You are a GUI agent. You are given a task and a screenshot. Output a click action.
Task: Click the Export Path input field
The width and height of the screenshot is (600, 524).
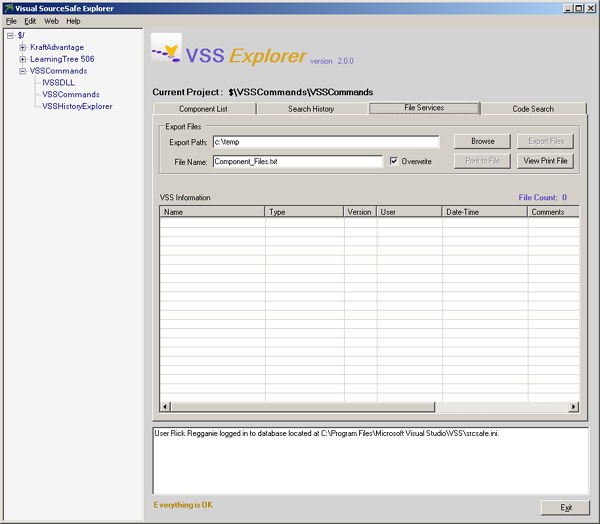coord(326,142)
